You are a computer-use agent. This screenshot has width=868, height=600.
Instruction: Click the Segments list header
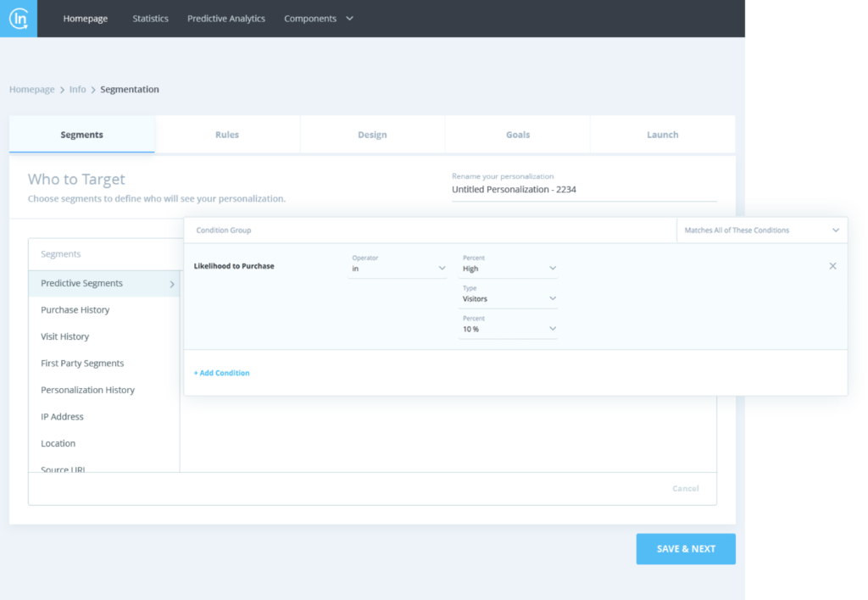tap(61, 254)
